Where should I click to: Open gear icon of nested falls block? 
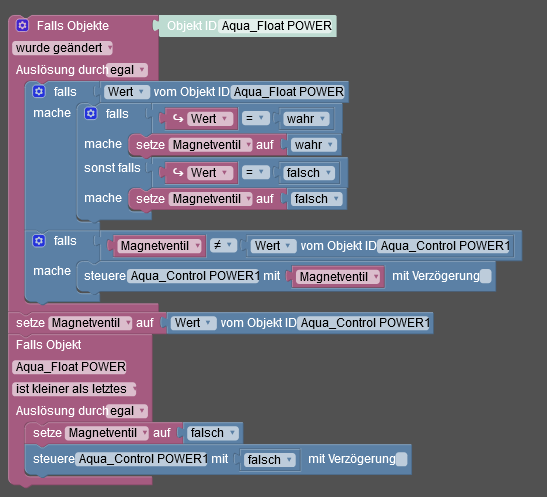91,114
